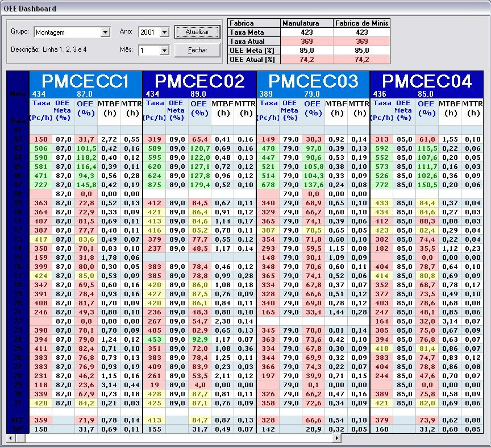Click PMCECC1 MTBF value 3,14 on day 29
491x448 pixels.
point(109,385)
